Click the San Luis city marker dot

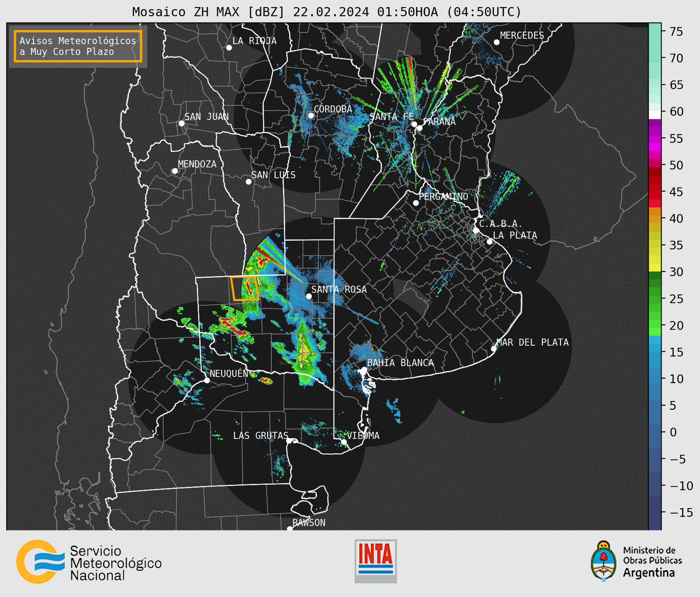[249, 182]
